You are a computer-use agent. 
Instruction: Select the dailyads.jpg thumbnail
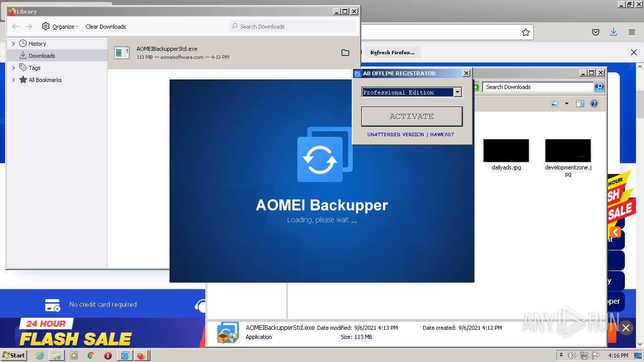(506, 151)
